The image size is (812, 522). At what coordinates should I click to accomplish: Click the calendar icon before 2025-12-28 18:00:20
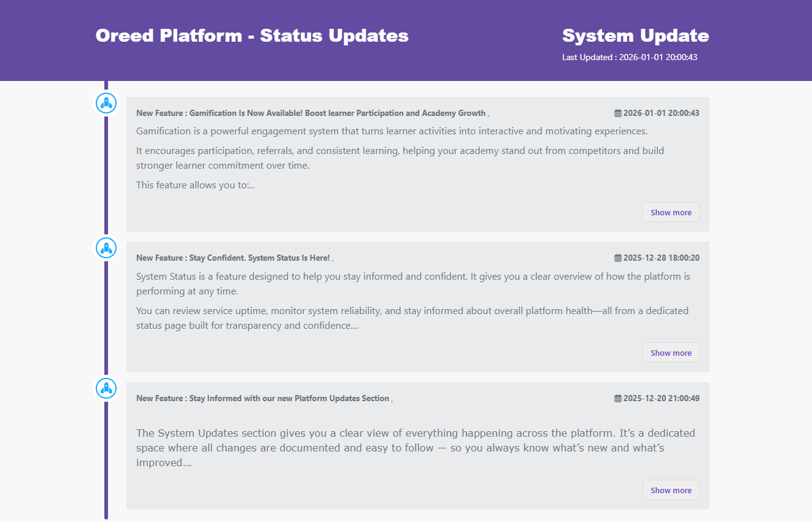[x=617, y=258]
